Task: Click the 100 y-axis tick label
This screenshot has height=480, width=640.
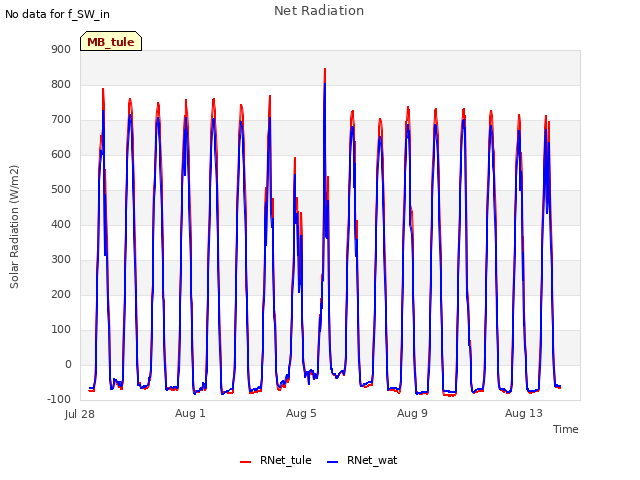Action: (61, 329)
